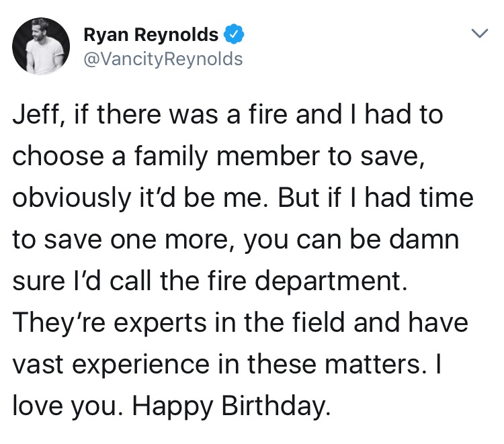Image resolution: width=504 pixels, height=444 pixels.
Task: Click the phrase "But if I had time"
Action: point(376,198)
